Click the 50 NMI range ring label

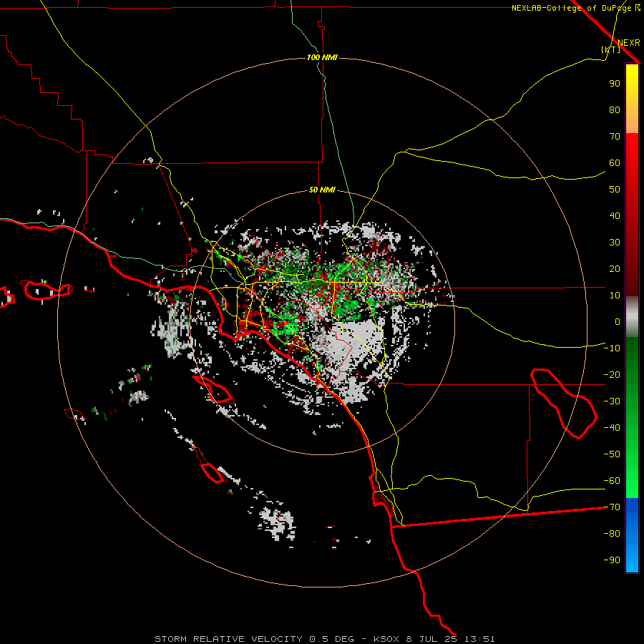pyautogui.click(x=322, y=190)
